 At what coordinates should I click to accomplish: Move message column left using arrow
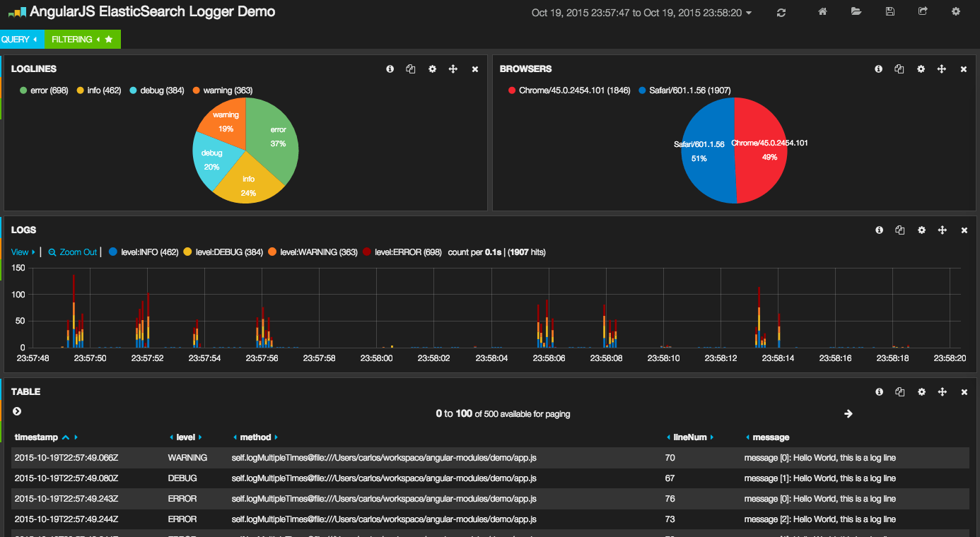pos(748,438)
